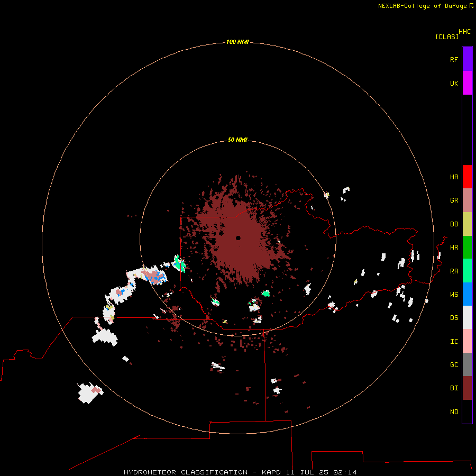Click the [CLAS] legend header
476x476 pixels.
(447, 36)
